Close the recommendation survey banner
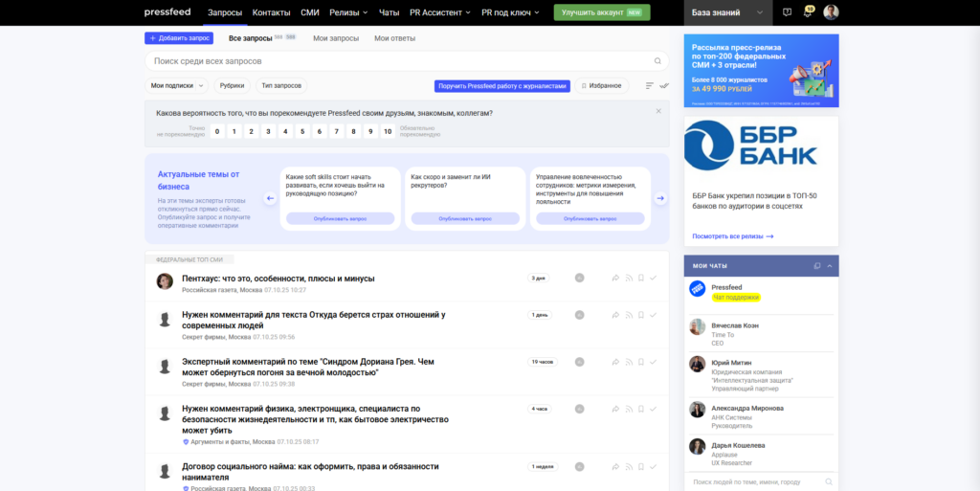Screen dimensions: 980x491 pos(658,111)
